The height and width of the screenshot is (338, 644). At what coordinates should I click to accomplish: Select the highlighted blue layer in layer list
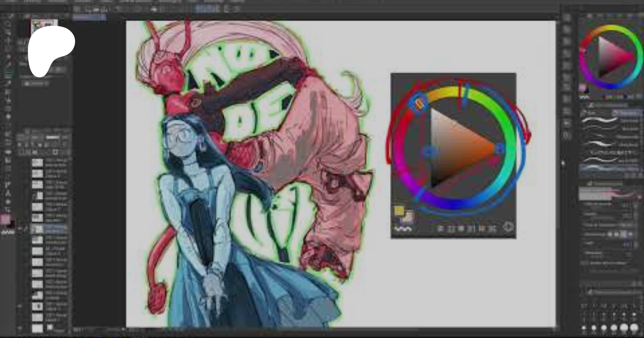coord(50,229)
